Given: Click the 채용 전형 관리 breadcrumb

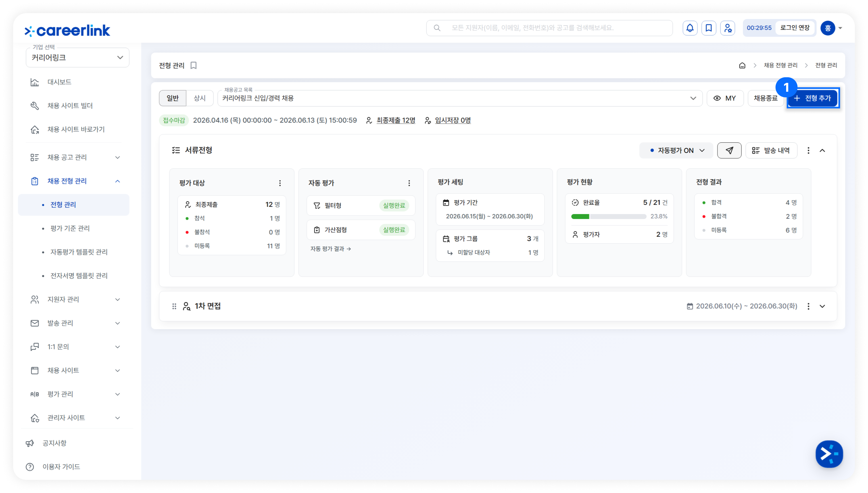Looking at the screenshot, I should pyautogui.click(x=780, y=65).
